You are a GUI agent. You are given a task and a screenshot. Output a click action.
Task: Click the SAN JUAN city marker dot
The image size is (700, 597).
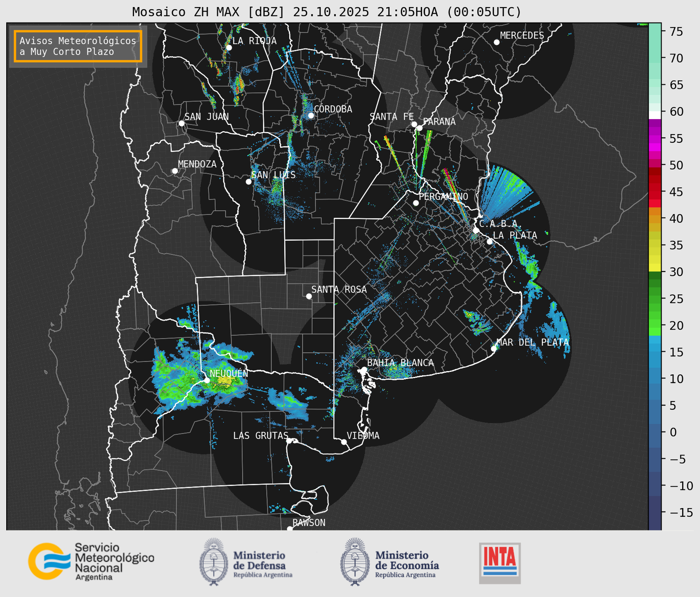point(181,123)
